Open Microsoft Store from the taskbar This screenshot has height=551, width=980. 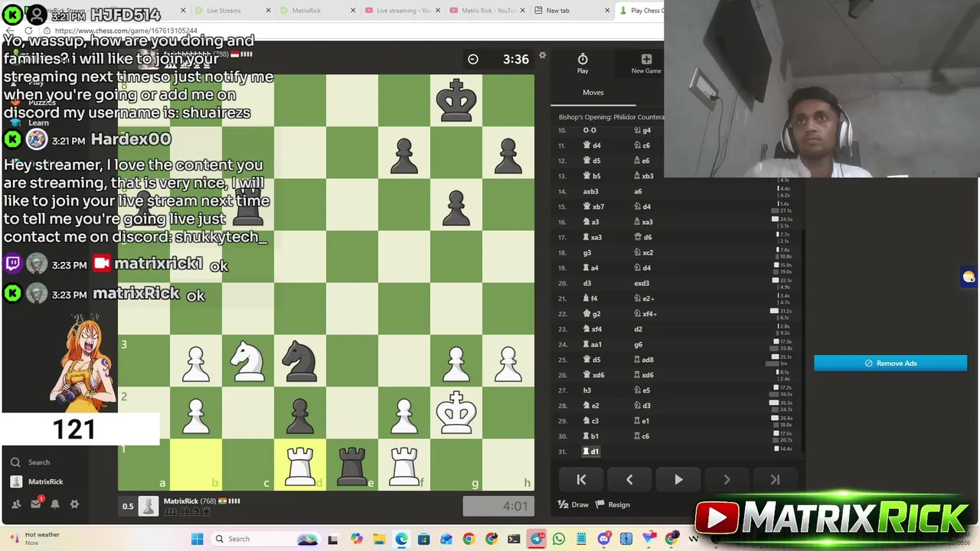pyautogui.click(x=423, y=539)
